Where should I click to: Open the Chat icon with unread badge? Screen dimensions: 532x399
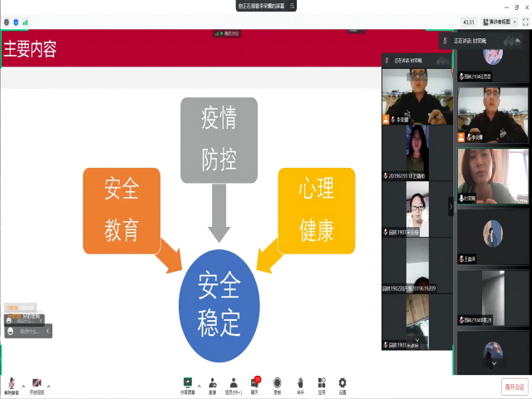255,383
